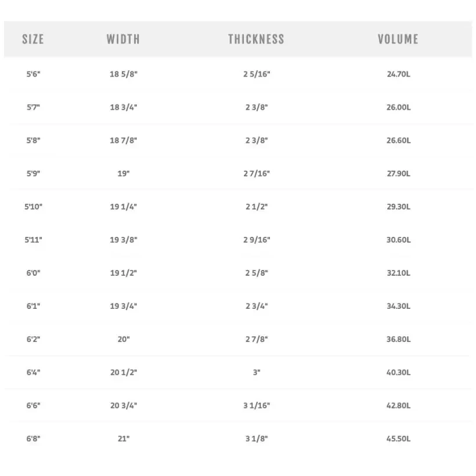Select the 18 3/4" width value
Screen dimensions: 476x476
[x=124, y=107]
